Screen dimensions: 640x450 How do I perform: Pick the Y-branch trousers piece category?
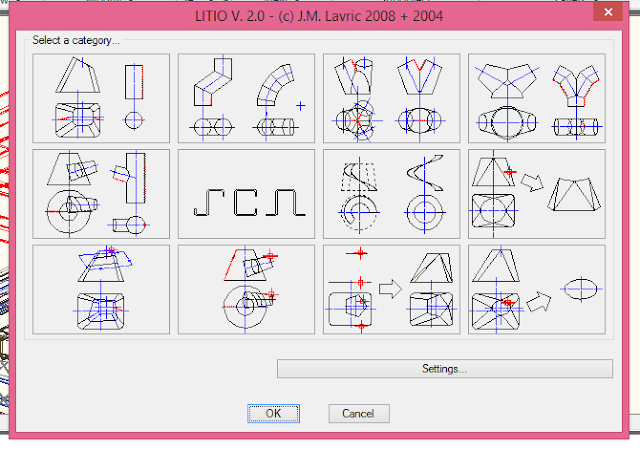click(x=537, y=98)
